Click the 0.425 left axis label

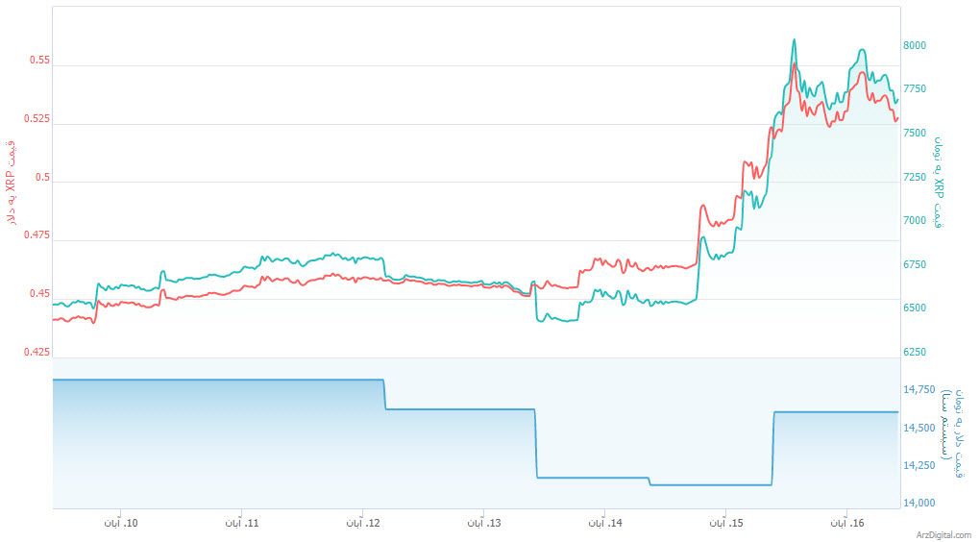click(37, 353)
